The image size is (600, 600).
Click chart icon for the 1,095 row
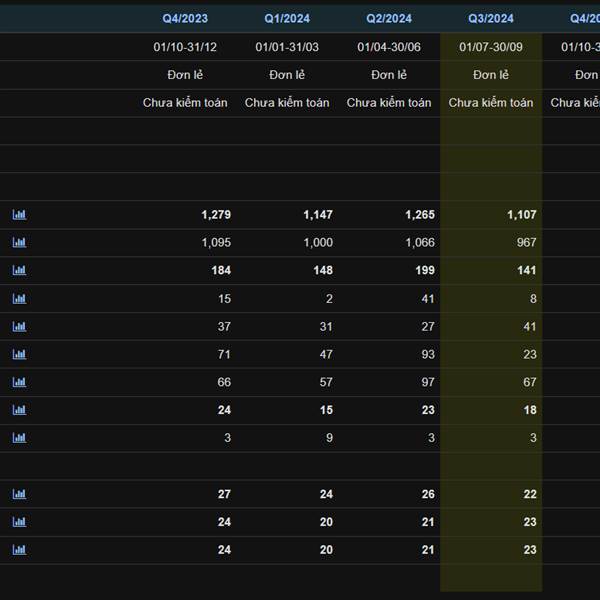click(x=19, y=242)
